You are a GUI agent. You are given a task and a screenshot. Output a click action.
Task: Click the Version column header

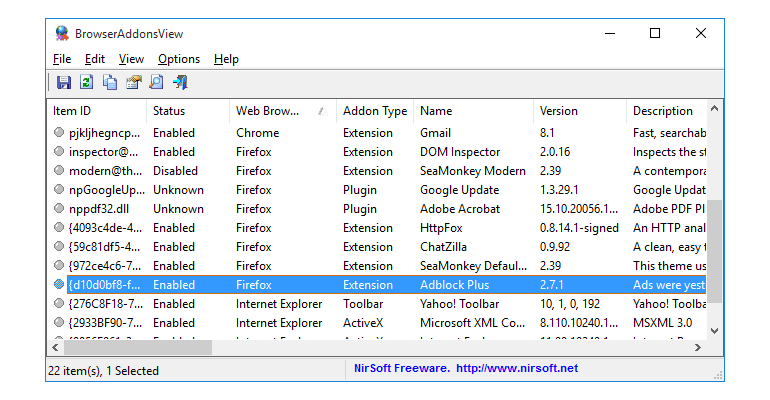pos(578,111)
